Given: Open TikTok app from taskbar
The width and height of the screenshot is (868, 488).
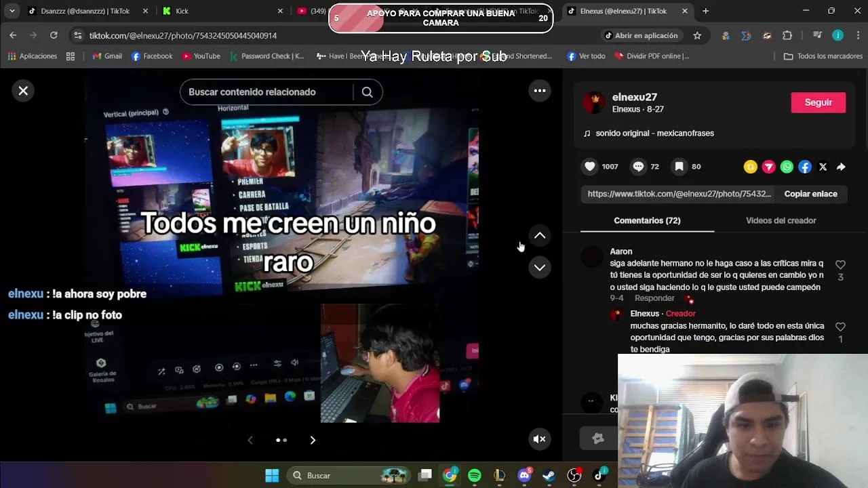Looking at the screenshot, I should [599, 476].
